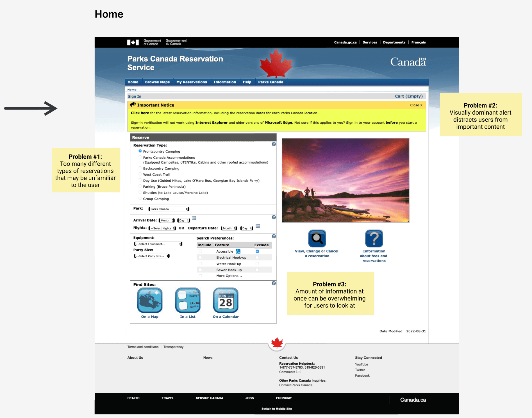Image resolution: width=532 pixels, height=418 pixels.
Task: Click the 'Click here' notice link
Action: point(140,113)
